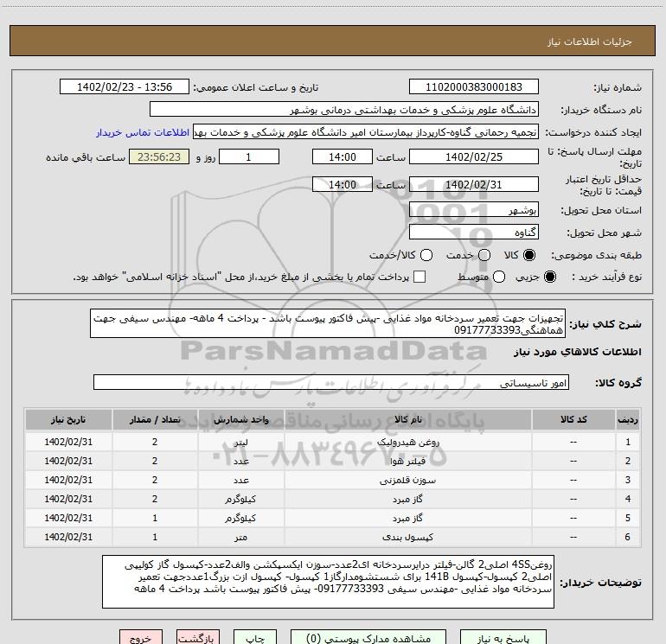666x644 pixels.
Task: Click the need number field 1102000383000183
Action: point(473,87)
